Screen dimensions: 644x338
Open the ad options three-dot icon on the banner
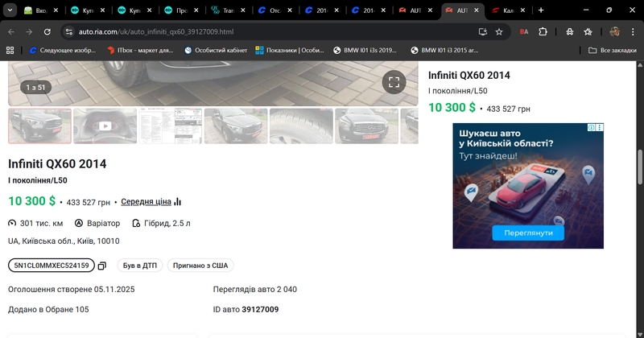point(600,128)
